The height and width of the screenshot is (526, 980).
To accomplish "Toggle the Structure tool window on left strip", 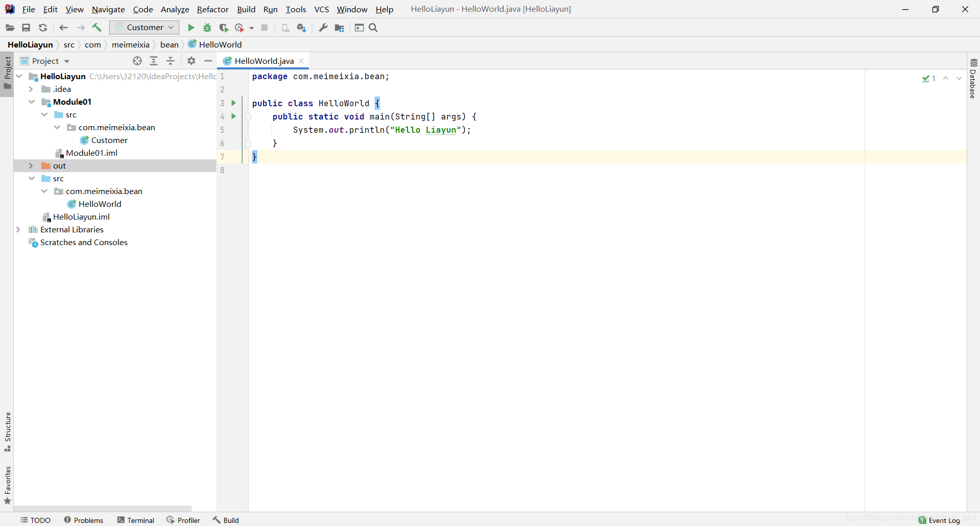I will point(8,431).
